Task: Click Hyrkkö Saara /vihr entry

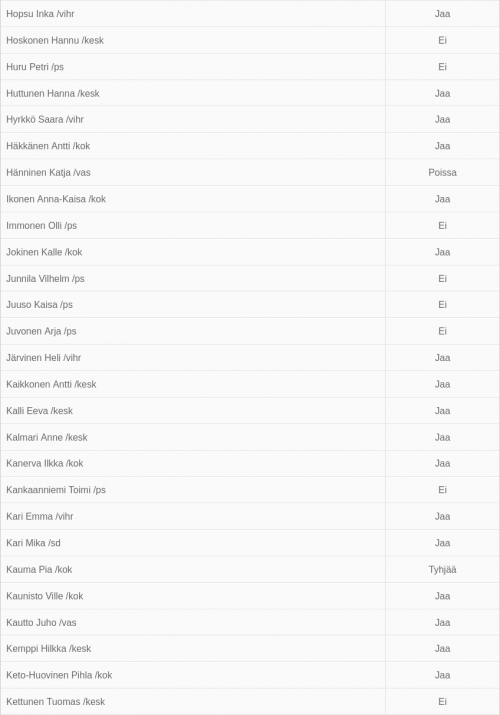Action: click(x=45, y=119)
